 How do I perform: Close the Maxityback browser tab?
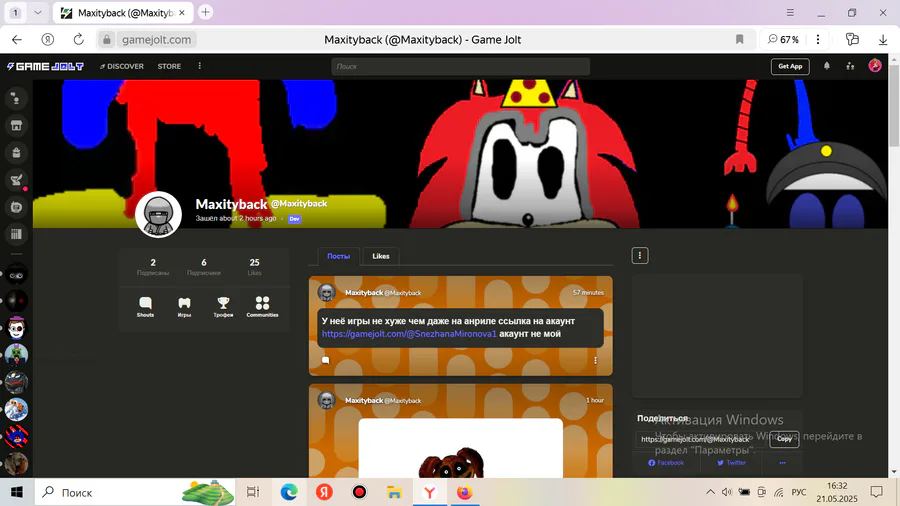(x=182, y=13)
